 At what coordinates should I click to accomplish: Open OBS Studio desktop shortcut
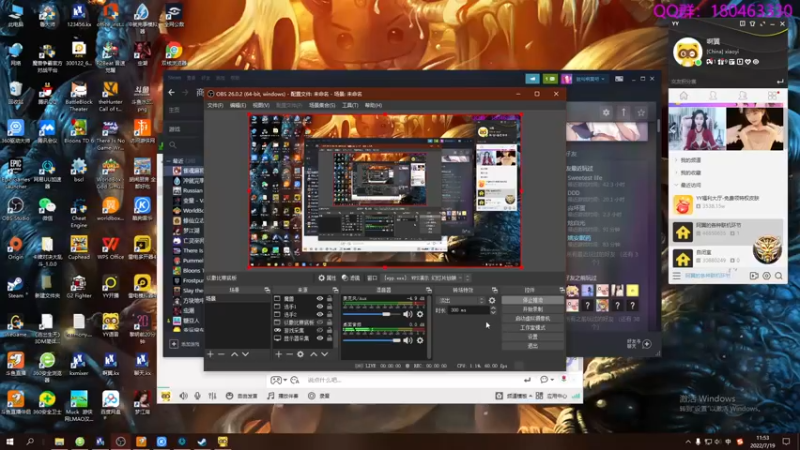[x=15, y=209]
